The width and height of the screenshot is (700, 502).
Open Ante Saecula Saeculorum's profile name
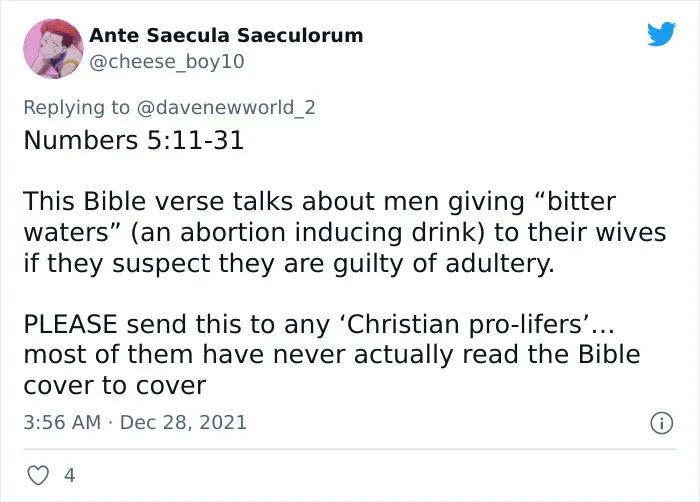coord(226,35)
